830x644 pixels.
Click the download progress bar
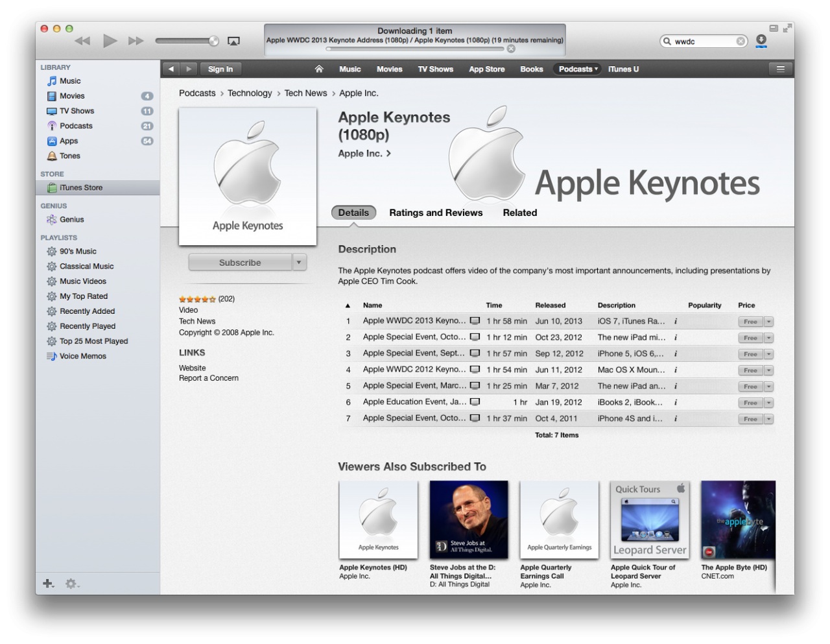point(415,49)
